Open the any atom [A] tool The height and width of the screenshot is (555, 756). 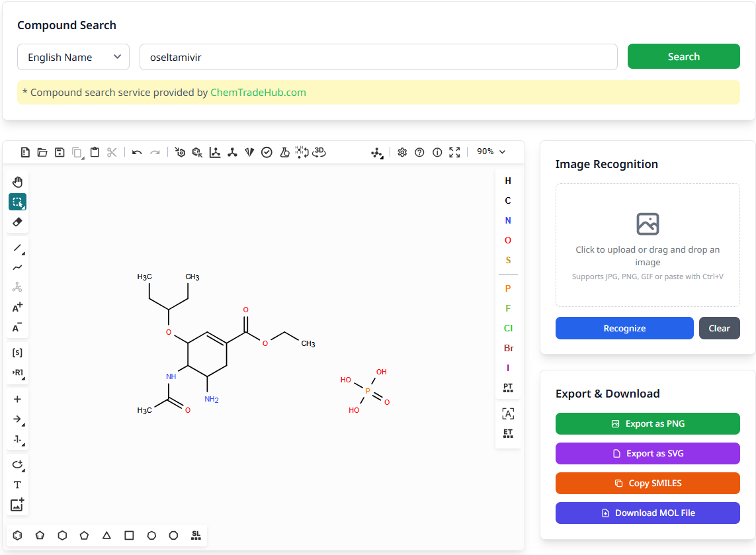click(508, 413)
